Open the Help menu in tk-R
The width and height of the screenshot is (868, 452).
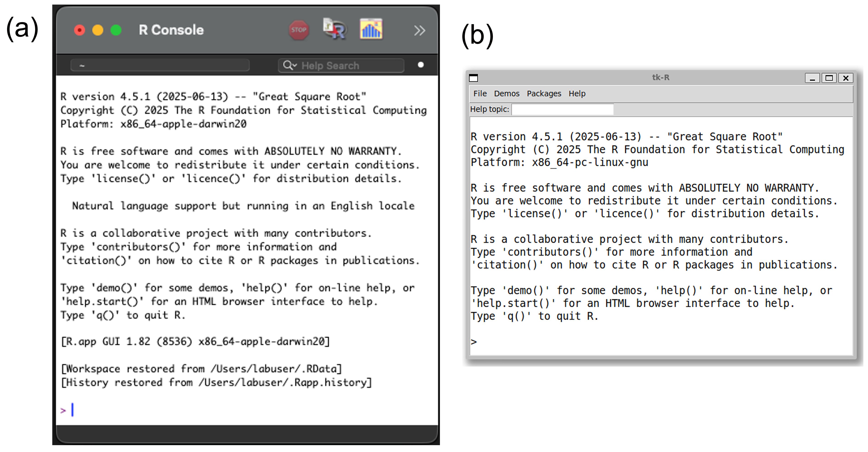[577, 93]
